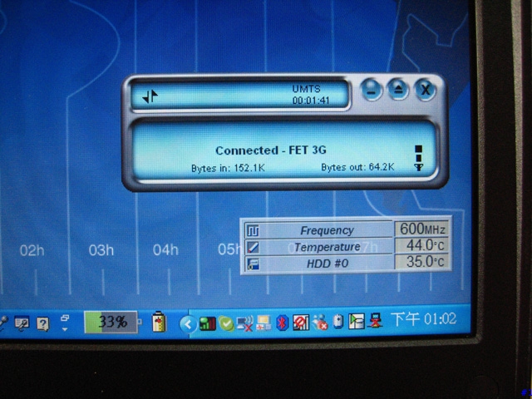Click the eject button in connection manager

[x=398, y=89]
